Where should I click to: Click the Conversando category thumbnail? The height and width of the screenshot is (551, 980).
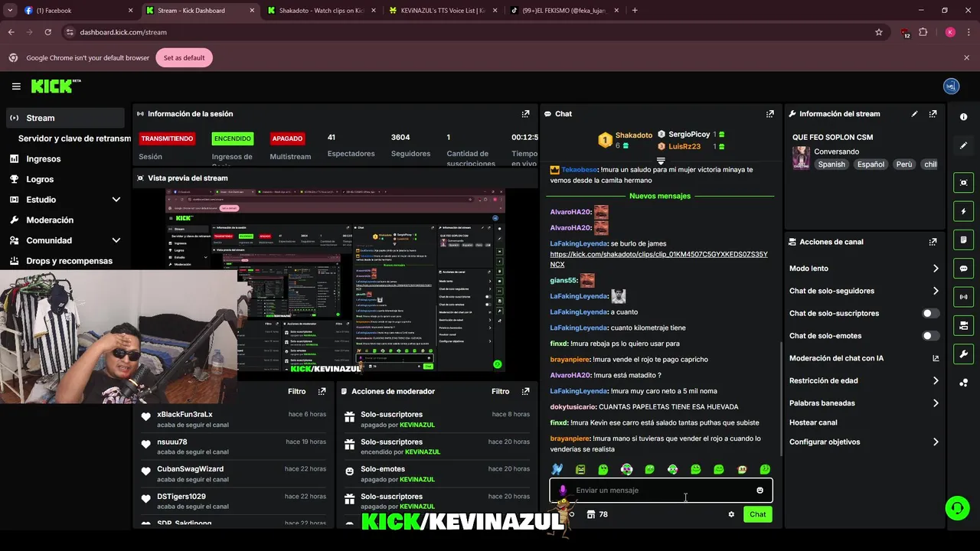[801, 158]
